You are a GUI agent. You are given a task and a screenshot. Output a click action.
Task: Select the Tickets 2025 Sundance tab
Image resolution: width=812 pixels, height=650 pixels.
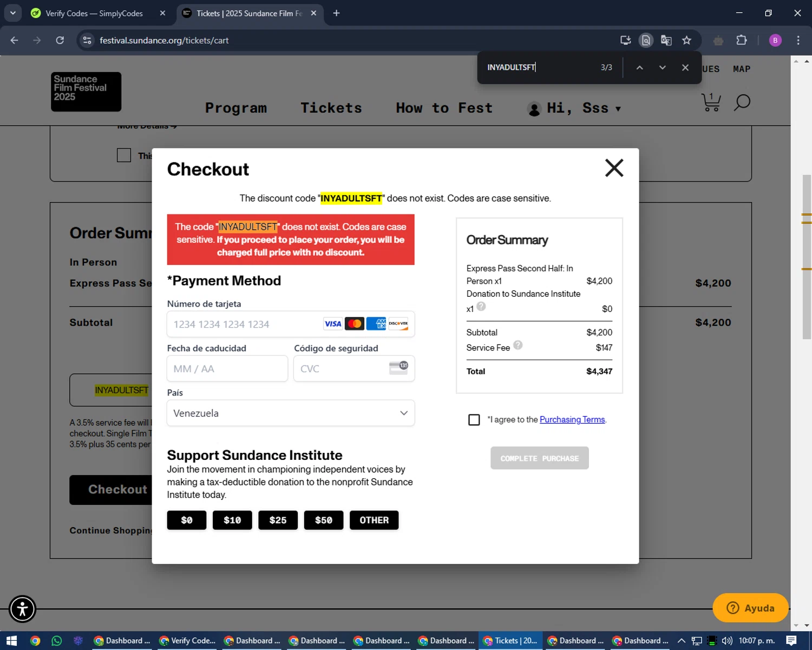coord(249,13)
